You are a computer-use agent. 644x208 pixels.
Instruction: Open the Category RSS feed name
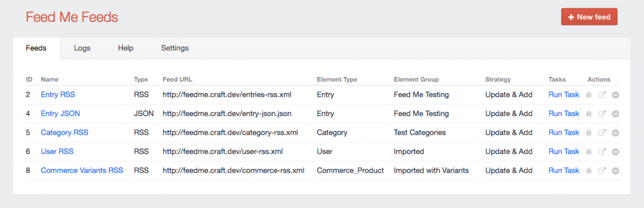click(x=65, y=132)
